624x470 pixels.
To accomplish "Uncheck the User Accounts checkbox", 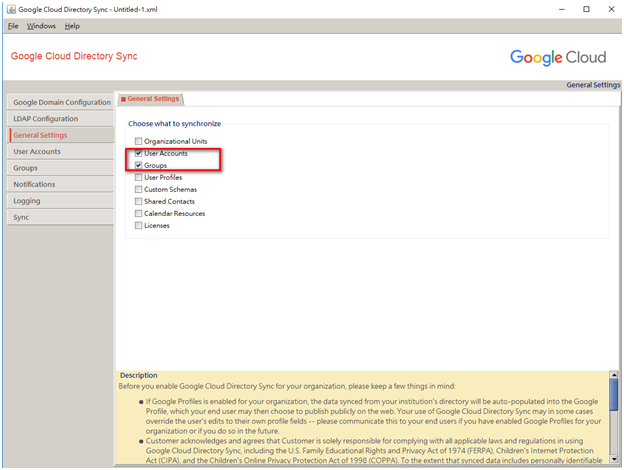I will [x=139, y=153].
